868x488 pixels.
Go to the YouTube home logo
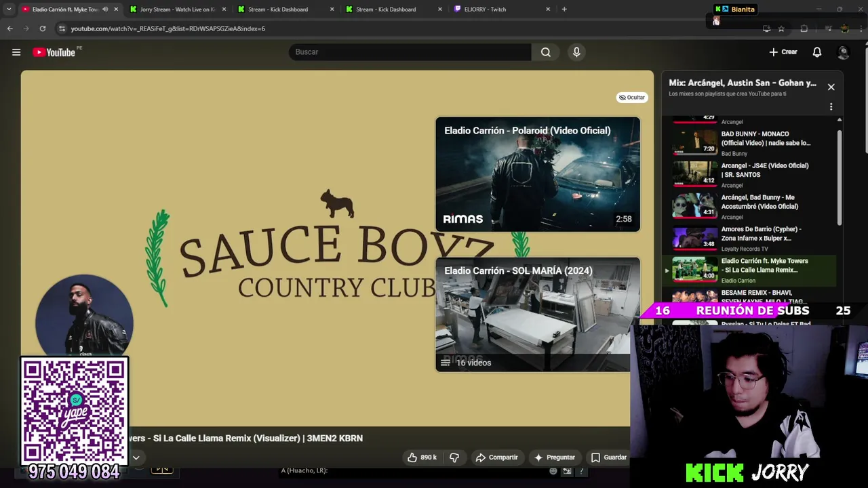(x=54, y=52)
